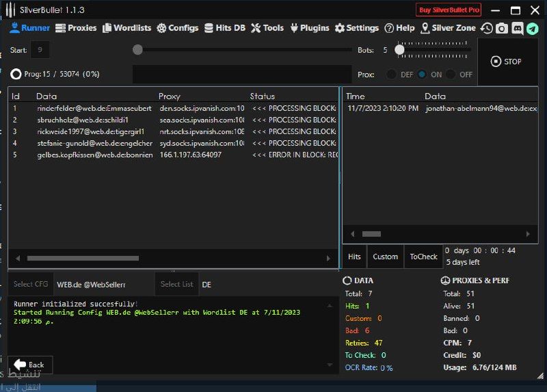This screenshot has width=547, height=392.
Task: Click the camera screenshot icon
Action: [x=502, y=28]
